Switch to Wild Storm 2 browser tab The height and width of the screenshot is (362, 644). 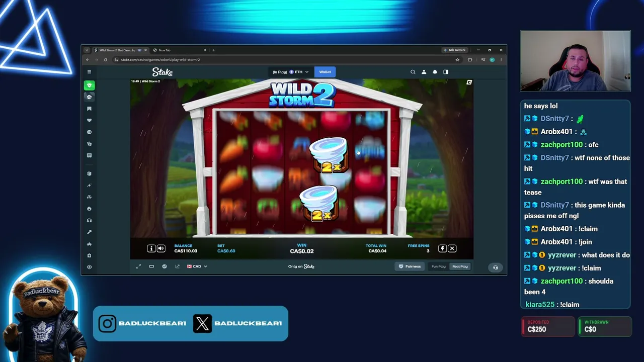point(120,50)
